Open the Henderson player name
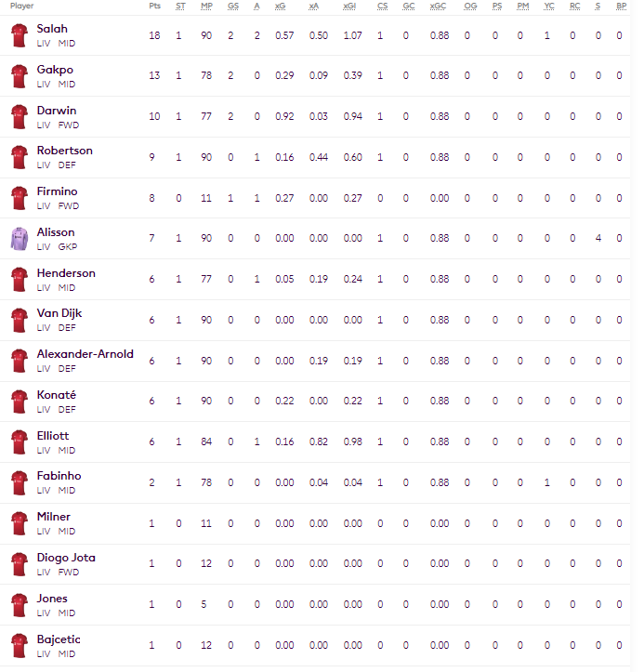644x672 pixels. 65,272
